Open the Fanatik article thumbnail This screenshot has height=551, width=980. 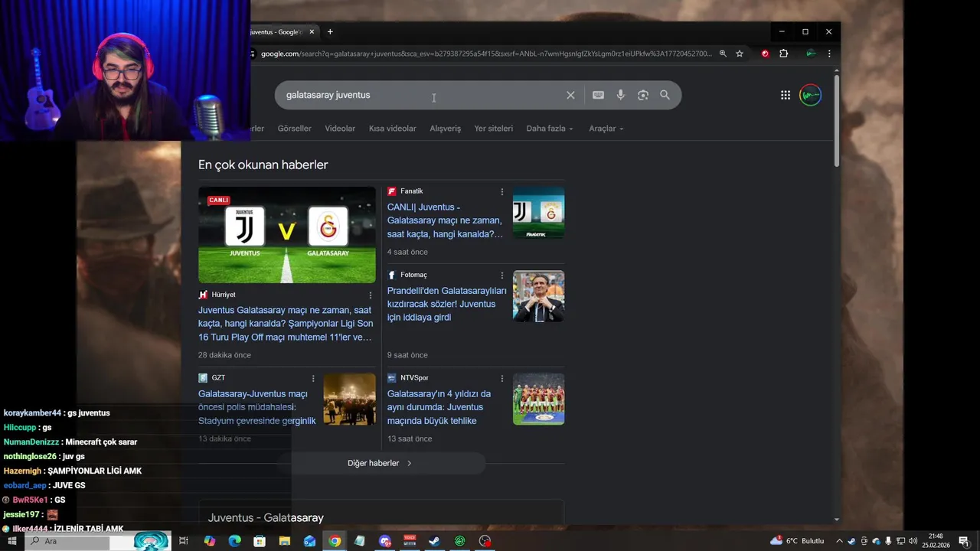(x=538, y=213)
